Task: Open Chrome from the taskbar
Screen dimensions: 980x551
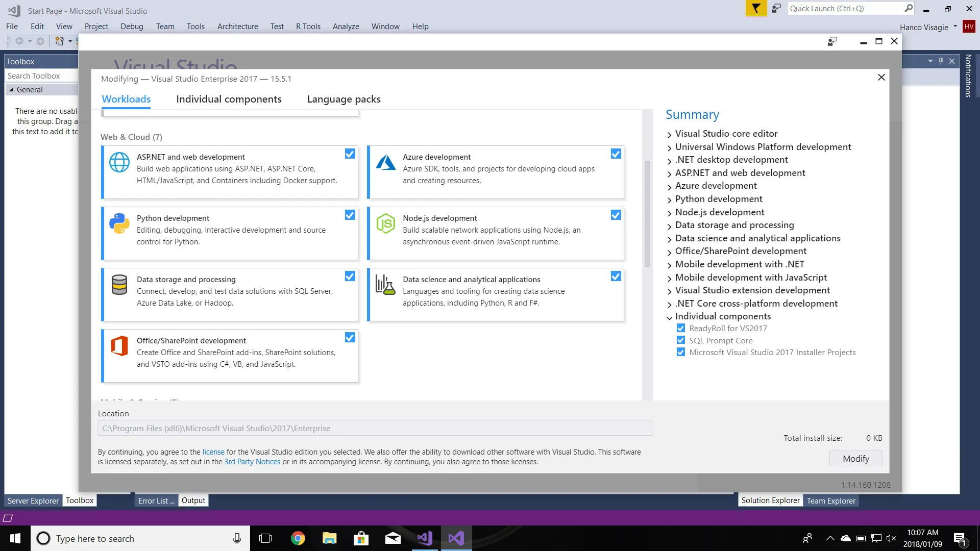Action: pyautogui.click(x=298, y=538)
